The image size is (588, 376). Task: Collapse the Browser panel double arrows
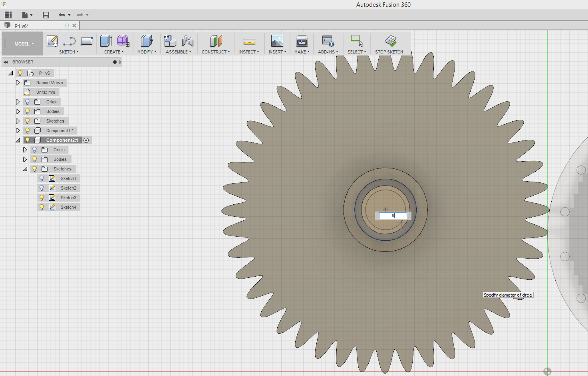6,62
